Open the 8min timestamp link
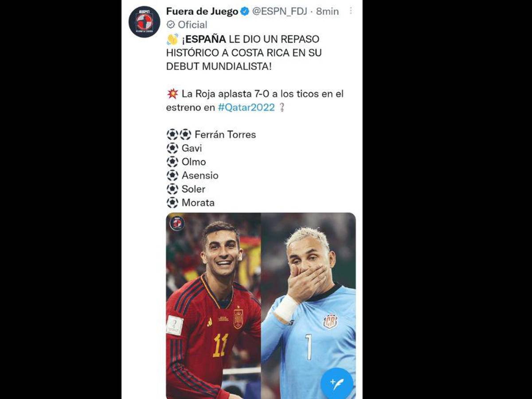 pos(328,11)
